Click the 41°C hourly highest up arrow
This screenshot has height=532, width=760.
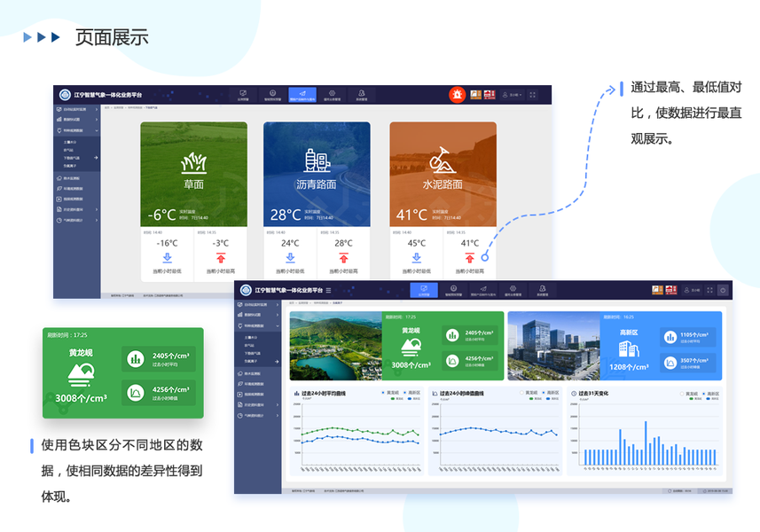470,258
